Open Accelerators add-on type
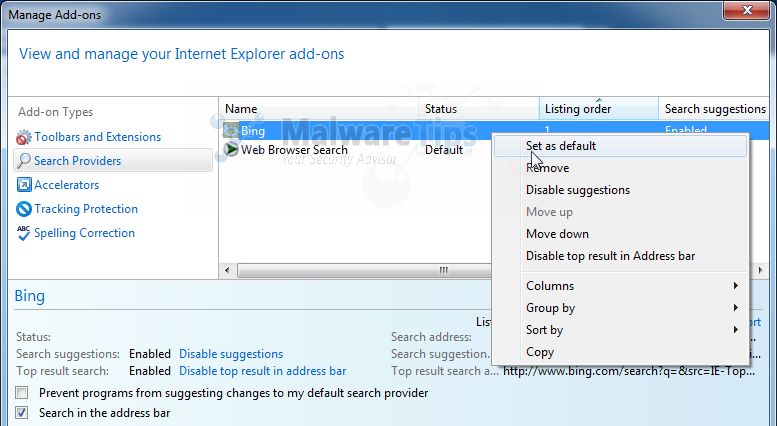Image resolution: width=777 pixels, height=426 pixels. click(66, 185)
